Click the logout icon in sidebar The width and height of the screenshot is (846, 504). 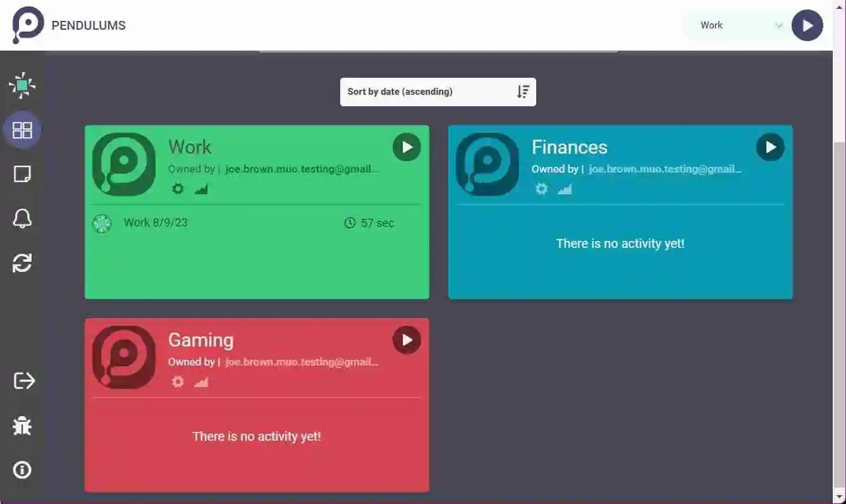pos(24,381)
